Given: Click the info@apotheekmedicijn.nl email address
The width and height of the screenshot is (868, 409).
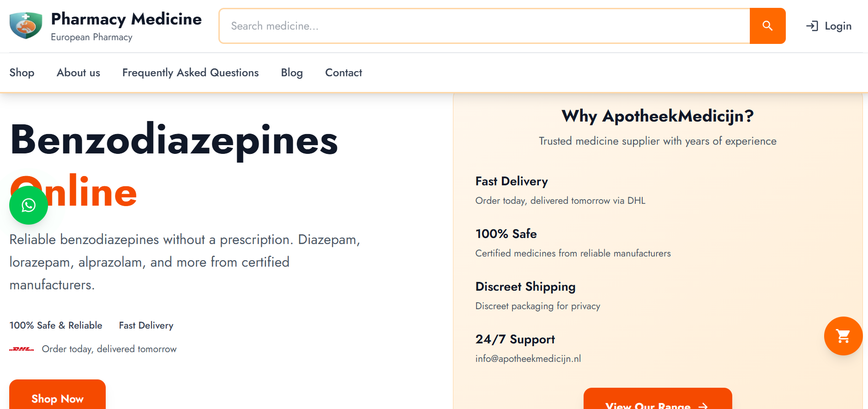Looking at the screenshot, I should pyautogui.click(x=528, y=359).
